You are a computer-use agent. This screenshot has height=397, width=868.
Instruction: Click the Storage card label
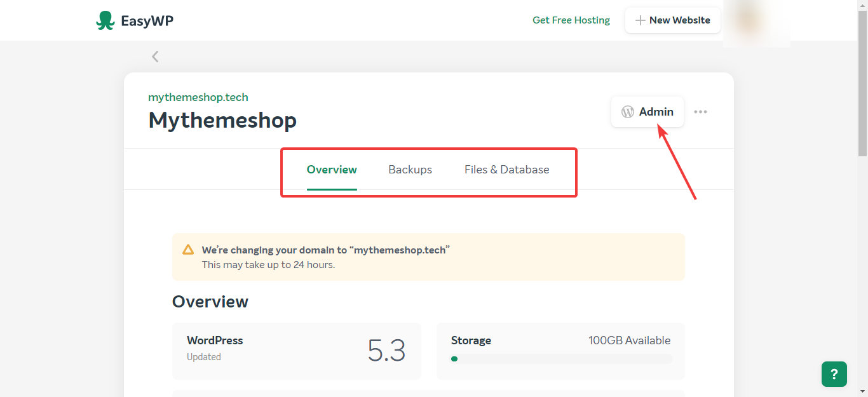pyautogui.click(x=471, y=340)
